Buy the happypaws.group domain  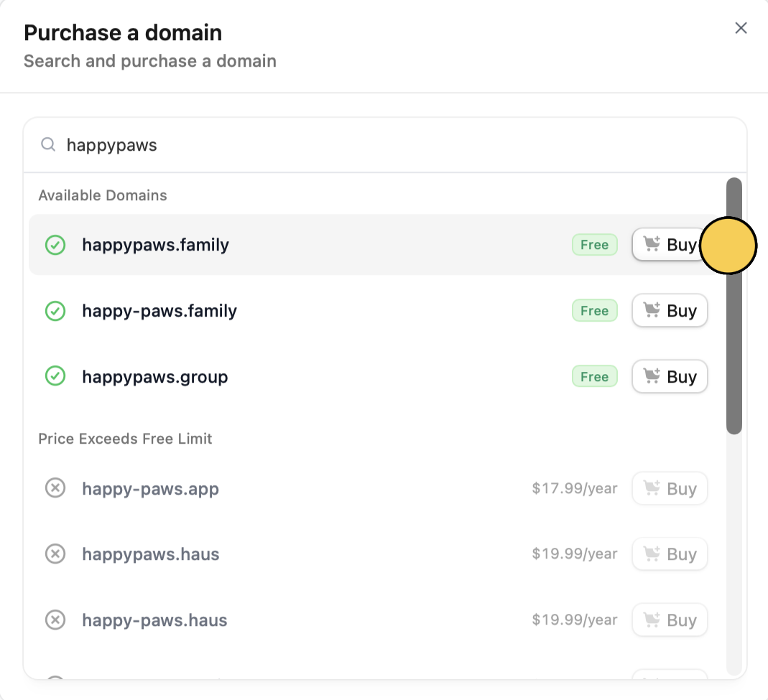click(670, 376)
